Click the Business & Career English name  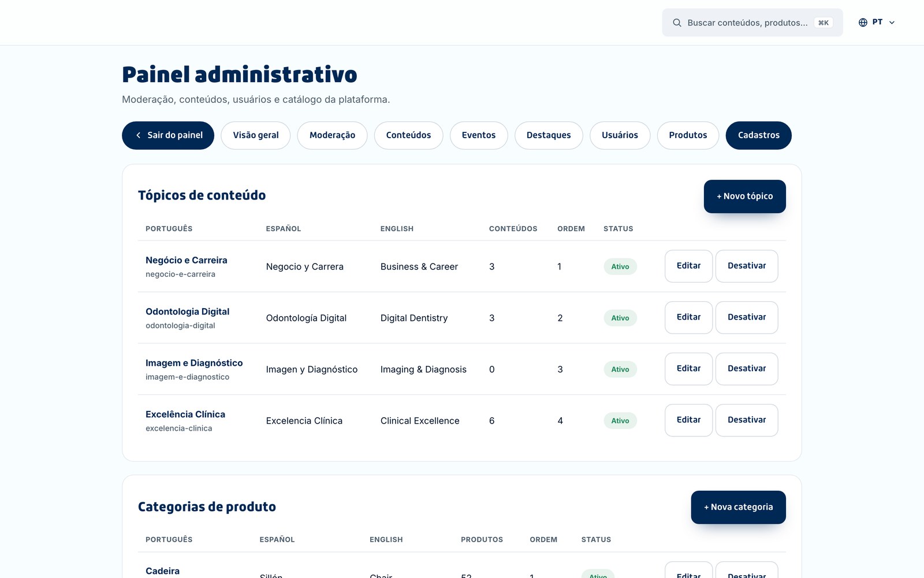pyautogui.click(x=419, y=266)
